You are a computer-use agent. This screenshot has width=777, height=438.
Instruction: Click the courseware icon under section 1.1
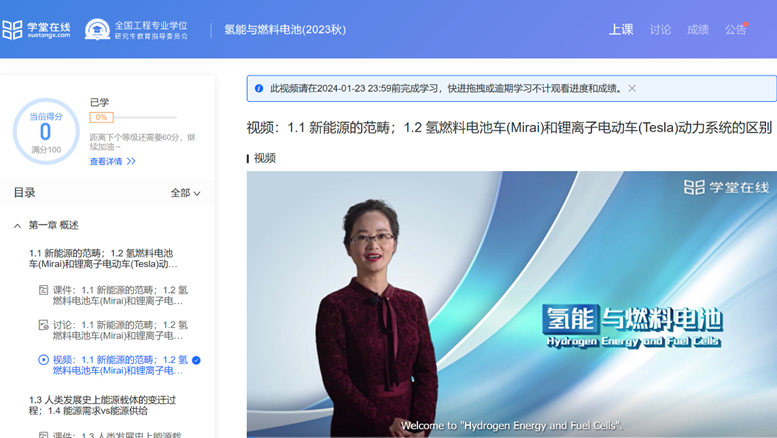[x=43, y=291]
